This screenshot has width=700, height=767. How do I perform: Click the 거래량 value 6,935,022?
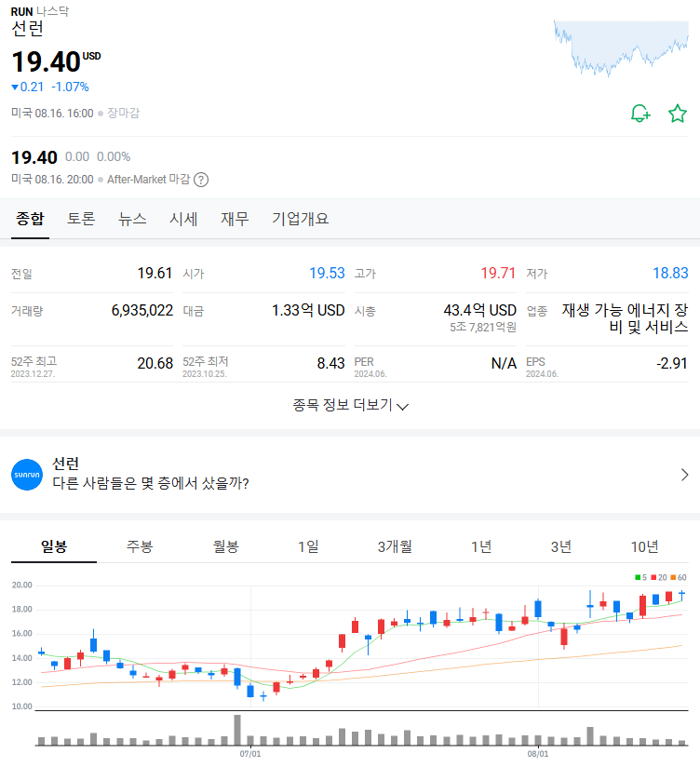(142, 310)
